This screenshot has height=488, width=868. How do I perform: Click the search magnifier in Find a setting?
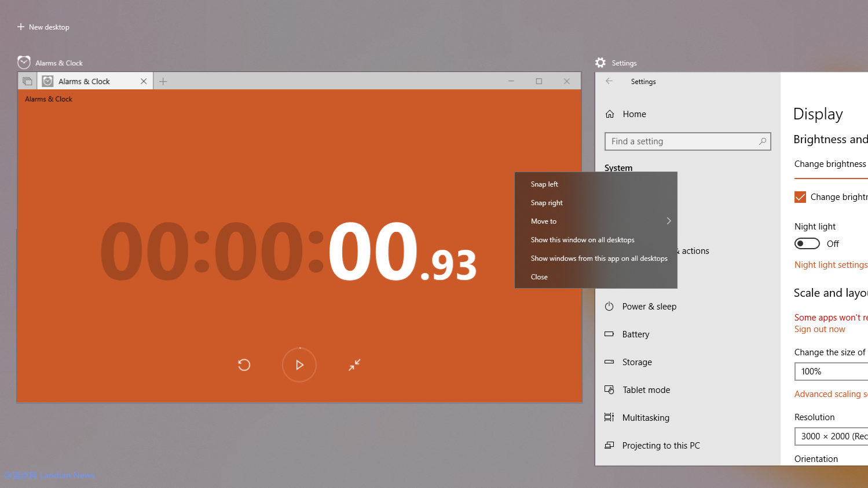coord(763,141)
